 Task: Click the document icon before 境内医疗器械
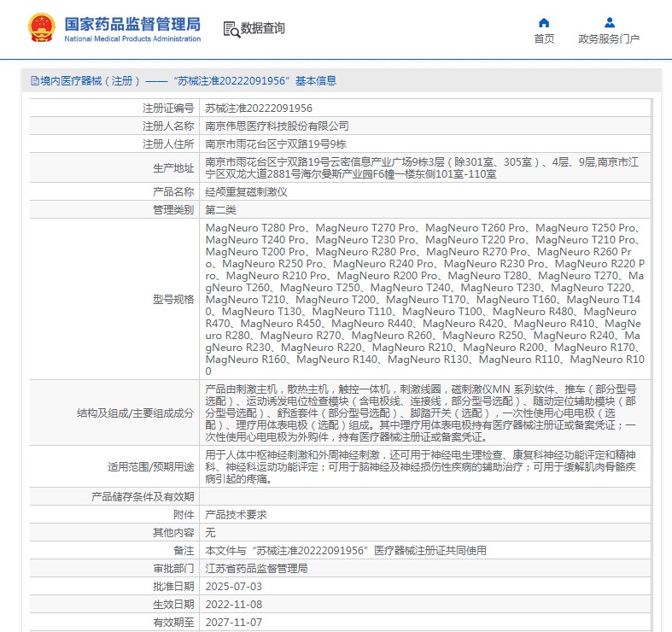[35, 80]
